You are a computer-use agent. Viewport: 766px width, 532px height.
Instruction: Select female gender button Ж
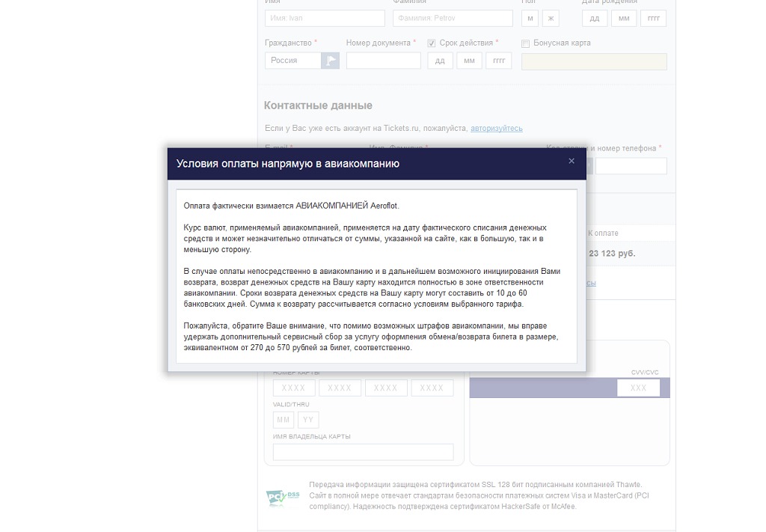(551, 18)
